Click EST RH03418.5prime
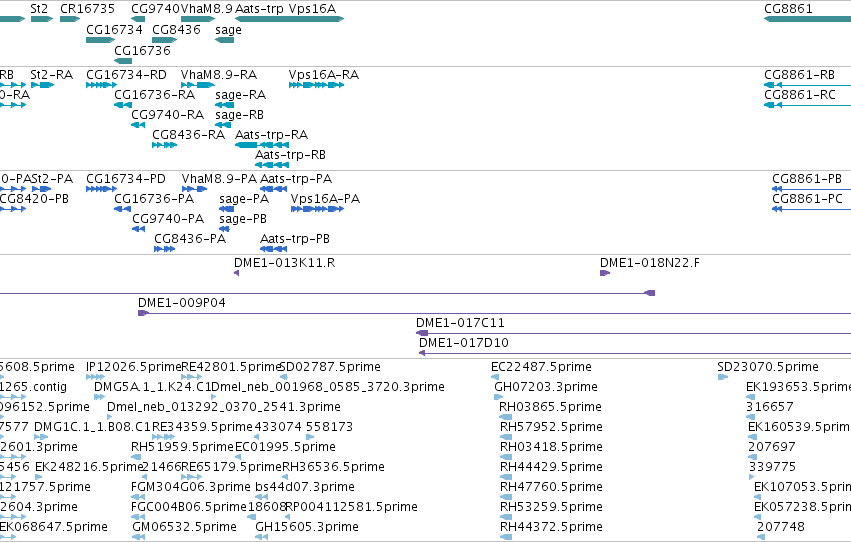This screenshot has width=851, height=542. 506,457
